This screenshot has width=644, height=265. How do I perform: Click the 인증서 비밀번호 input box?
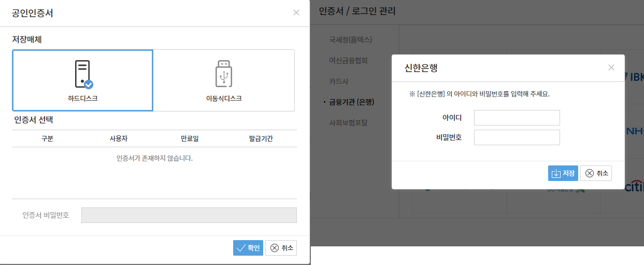[x=189, y=215]
